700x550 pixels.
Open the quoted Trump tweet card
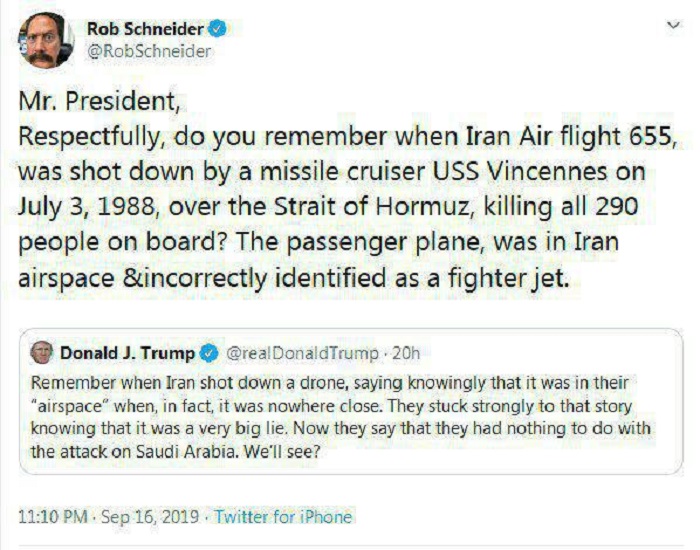[350, 420]
